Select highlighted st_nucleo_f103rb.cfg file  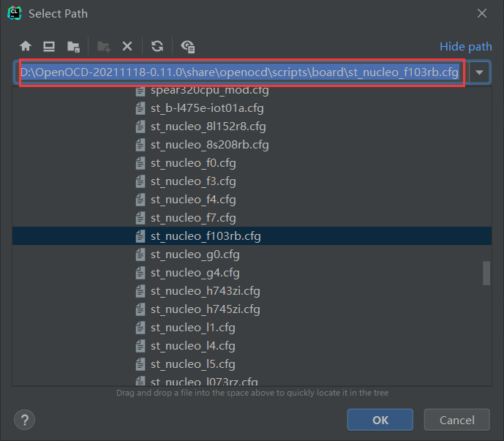coord(206,236)
